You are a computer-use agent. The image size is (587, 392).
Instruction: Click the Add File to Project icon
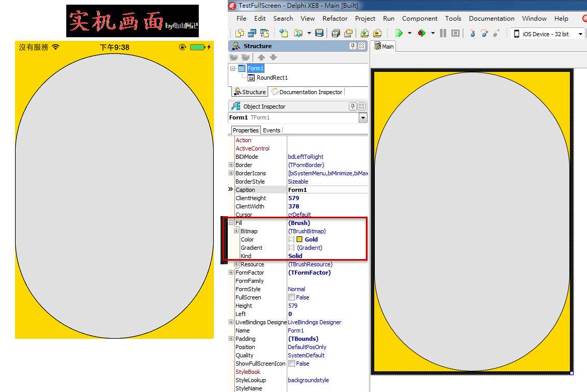click(364, 33)
